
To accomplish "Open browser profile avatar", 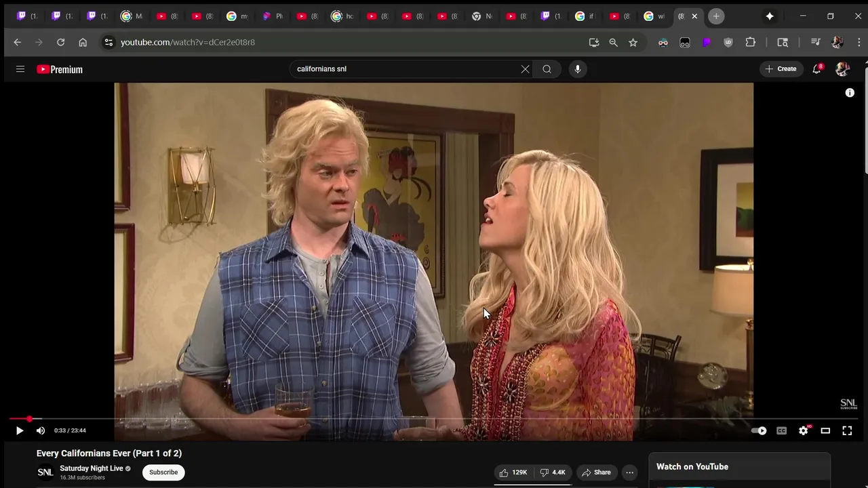I will (837, 42).
